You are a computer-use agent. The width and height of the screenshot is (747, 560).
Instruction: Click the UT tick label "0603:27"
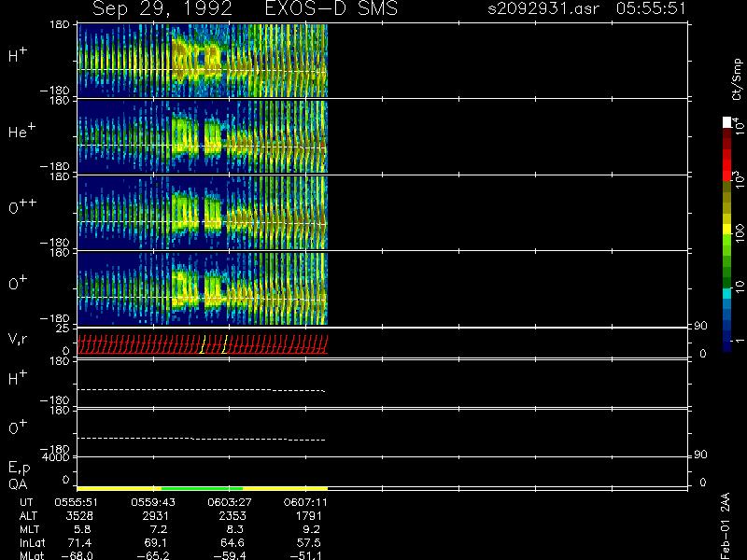230,502
